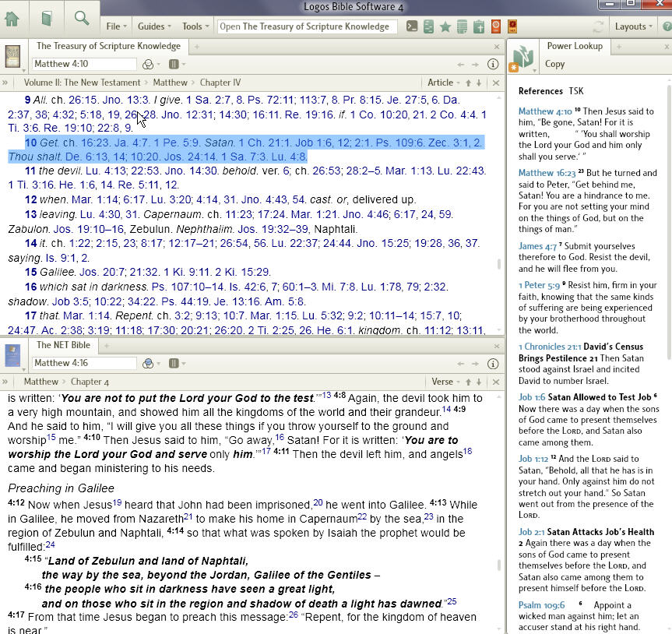Close the NET Bible locator bar
Viewport: 672px width, 634px height.
[496, 382]
